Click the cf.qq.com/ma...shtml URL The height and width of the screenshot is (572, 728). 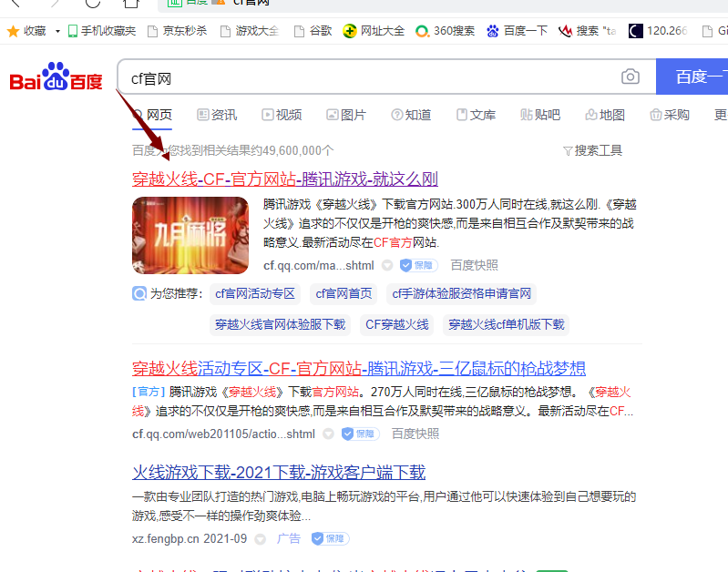coord(319,265)
